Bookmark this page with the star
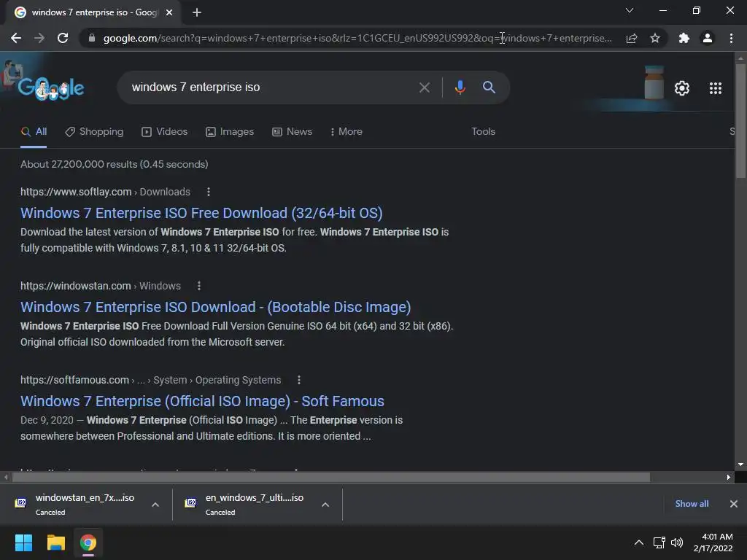The image size is (747, 560). (655, 38)
